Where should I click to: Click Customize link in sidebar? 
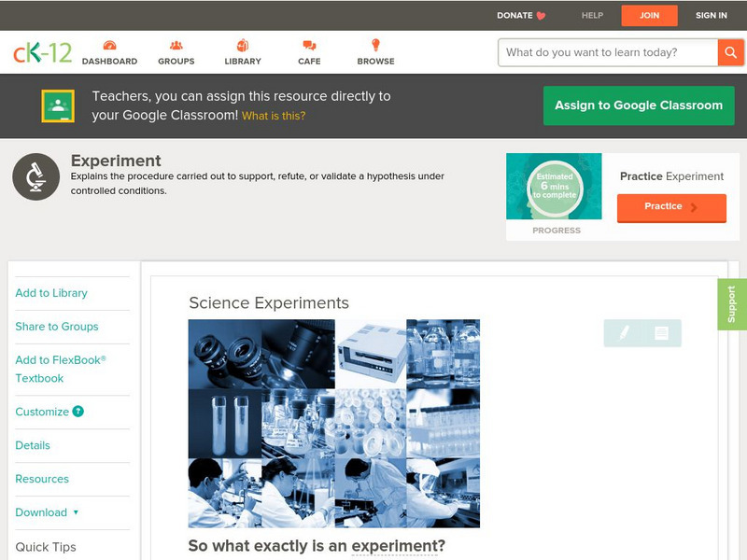[x=42, y=412]
